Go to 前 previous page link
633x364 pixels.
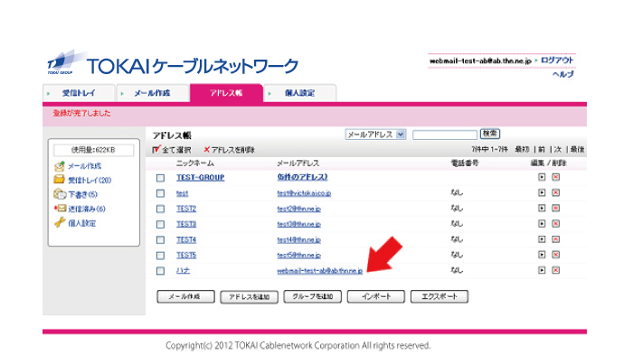tap(542, 150)
